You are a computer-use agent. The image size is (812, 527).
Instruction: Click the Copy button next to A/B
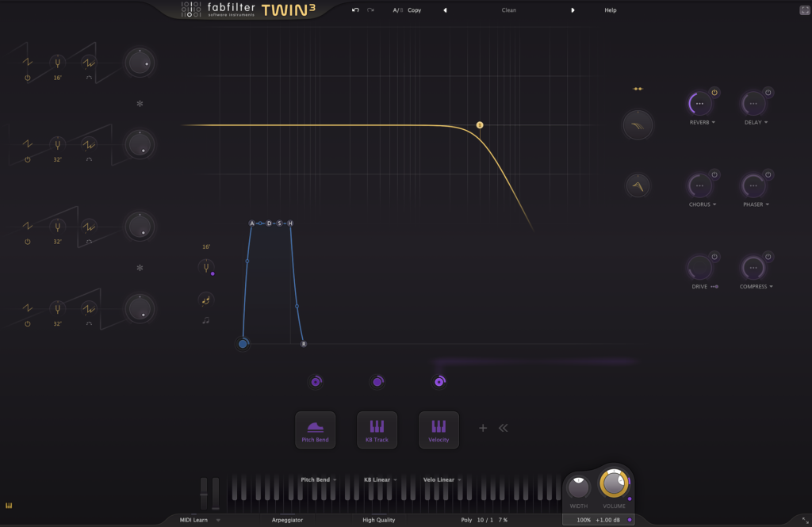(x=414, y=10)
